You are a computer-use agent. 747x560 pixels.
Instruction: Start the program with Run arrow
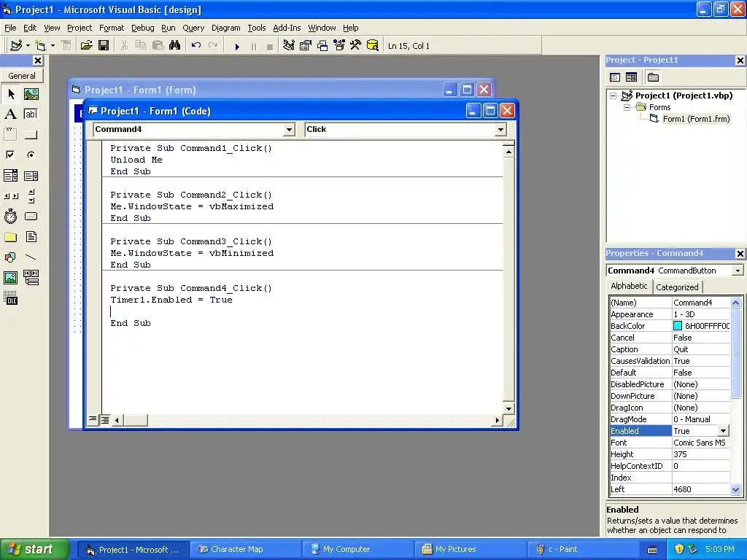(x=237, y=46)
